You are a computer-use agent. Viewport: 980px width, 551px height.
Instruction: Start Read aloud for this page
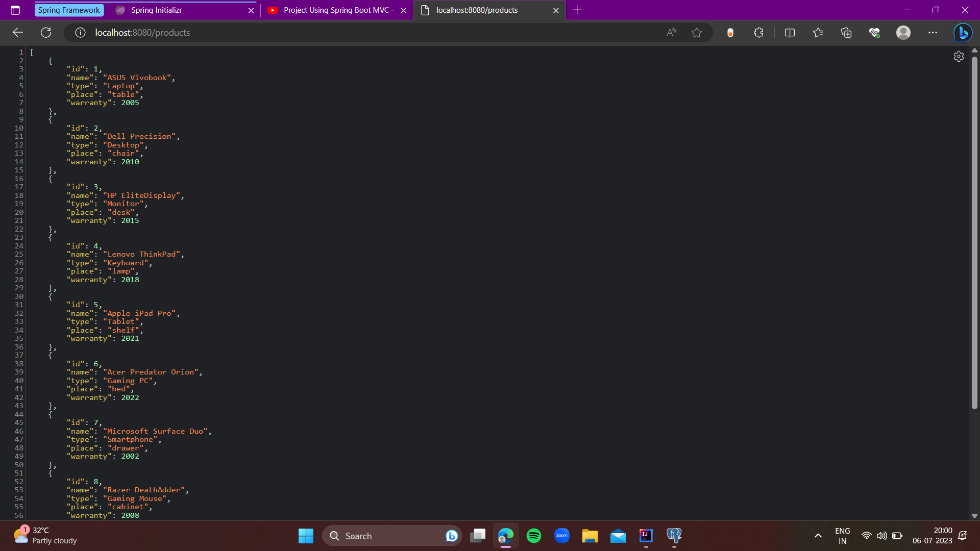tap(671, 32)
